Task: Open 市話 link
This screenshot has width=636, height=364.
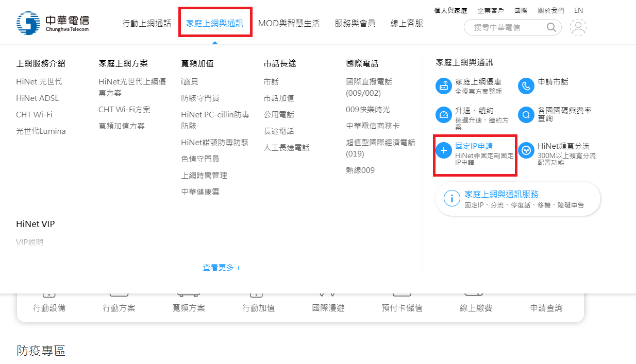Action: point(271,82)
